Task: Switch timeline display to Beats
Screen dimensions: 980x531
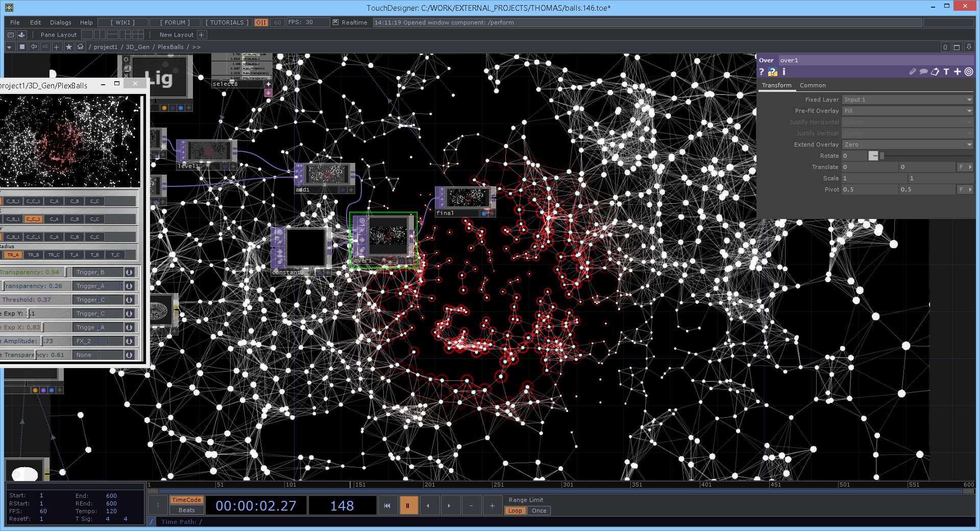Action: click(186, 510)
